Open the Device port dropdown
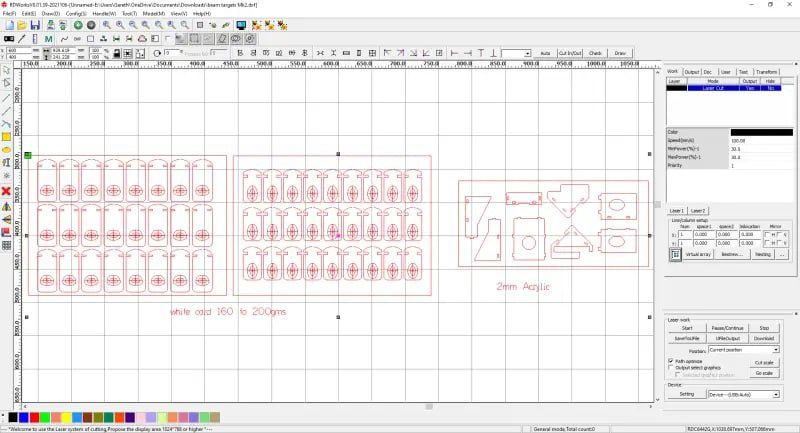Screen dimensions: 800x433 [x=744, y=394]
